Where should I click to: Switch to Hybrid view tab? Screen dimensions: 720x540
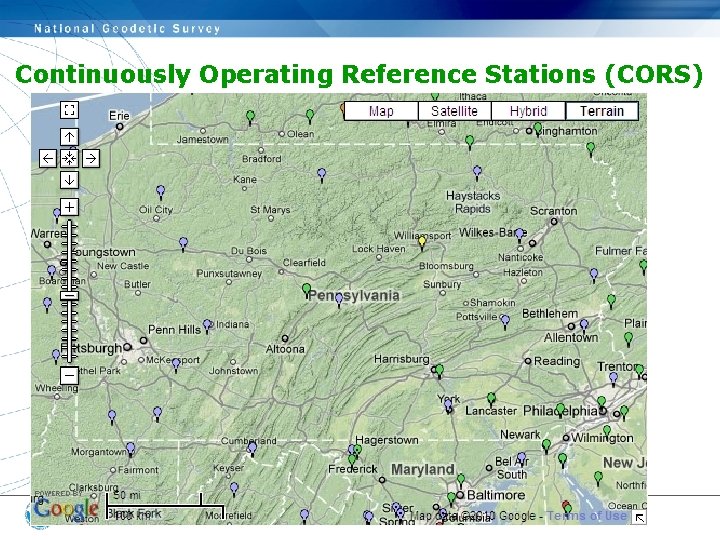(528, 111)
